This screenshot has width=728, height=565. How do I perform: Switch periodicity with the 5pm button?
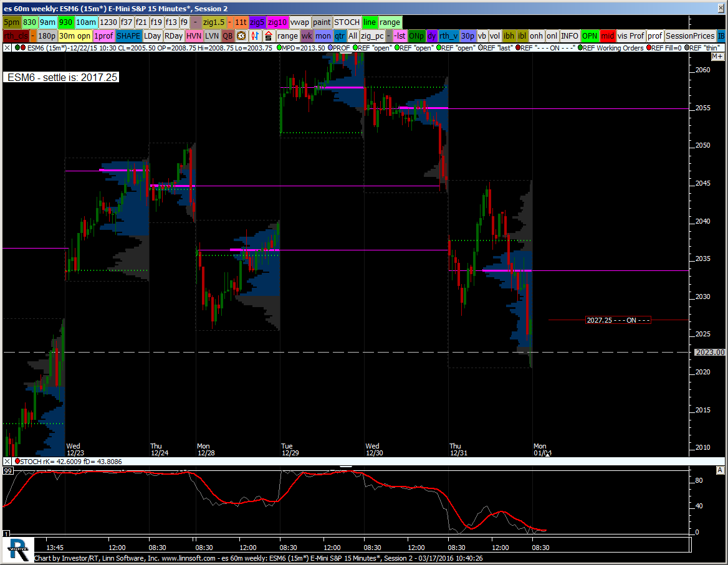(x=12, y=22)
